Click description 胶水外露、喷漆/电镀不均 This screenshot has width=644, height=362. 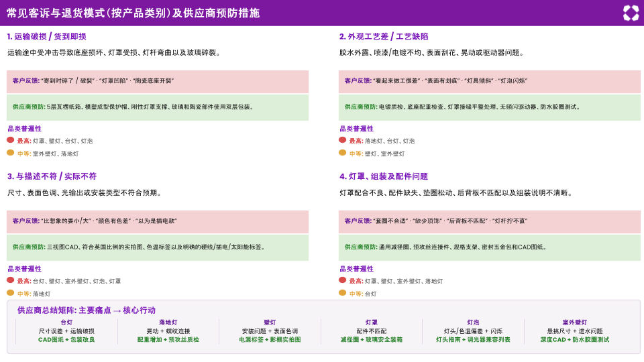tap(431, 52)
